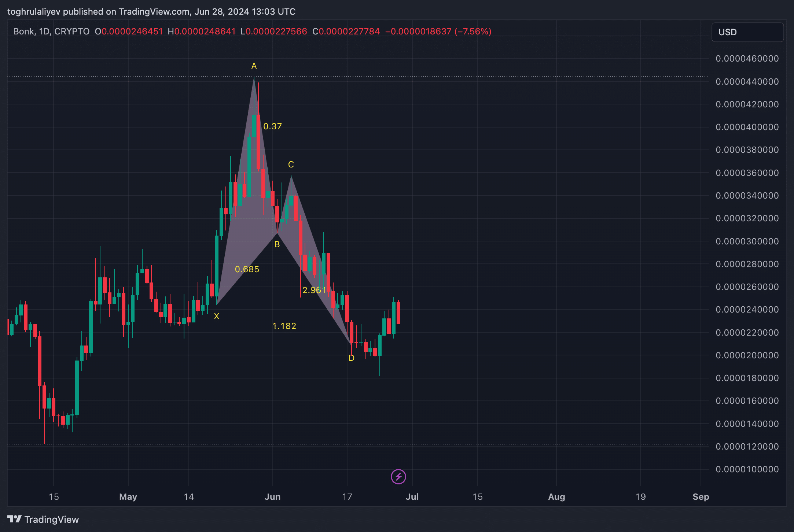Click the 0.0000180000 price axis label
This screenshot has width=794, height=532.
point(747,378)
